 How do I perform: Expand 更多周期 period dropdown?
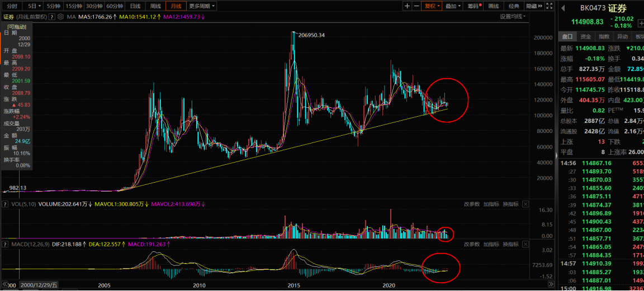pyautogui.click(x=202, y=6)
